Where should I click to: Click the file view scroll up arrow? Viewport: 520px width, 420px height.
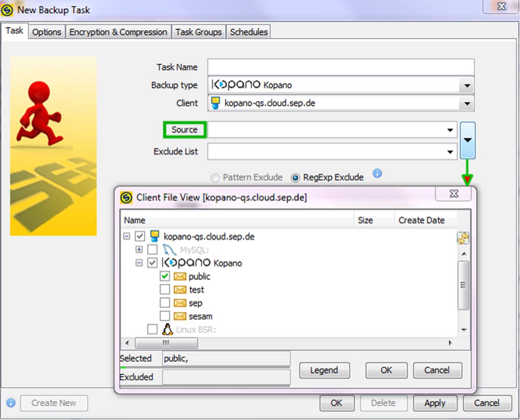[463, 254]
